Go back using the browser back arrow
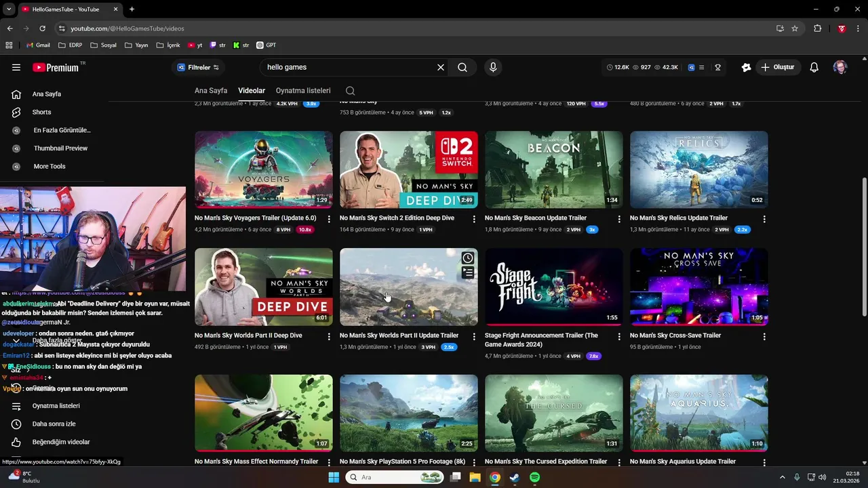868x488 pixels. pos(9,28)
